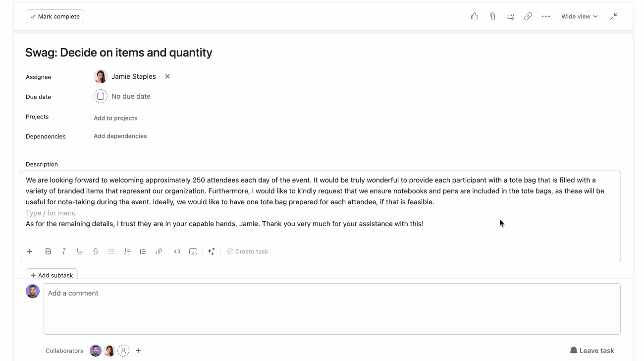Insert a code block in description
Image resolution: width=644 pixels, height=361 pixels.
(193, 251)
